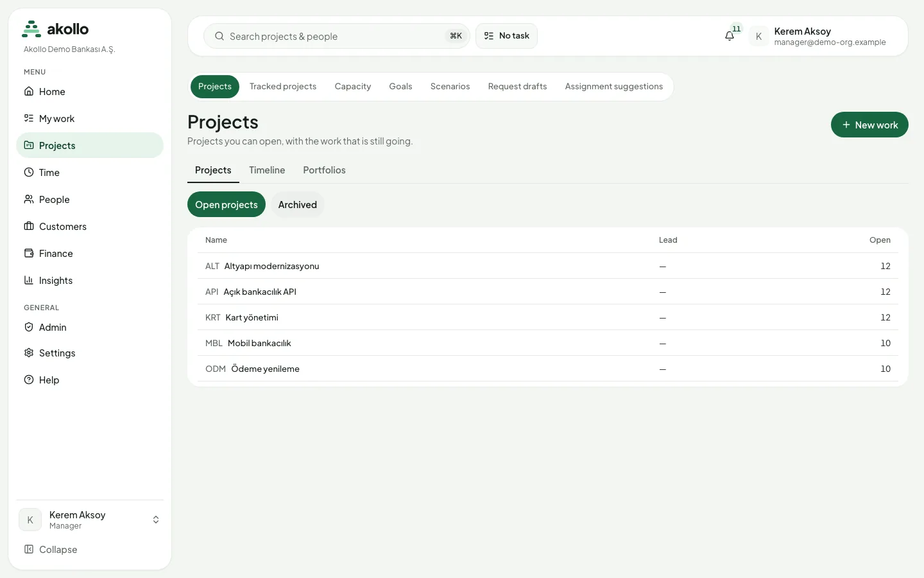This screenshot has width=924, height=578.
Task: Open the Tracked projects tab
Action: [x=283, y=86]
